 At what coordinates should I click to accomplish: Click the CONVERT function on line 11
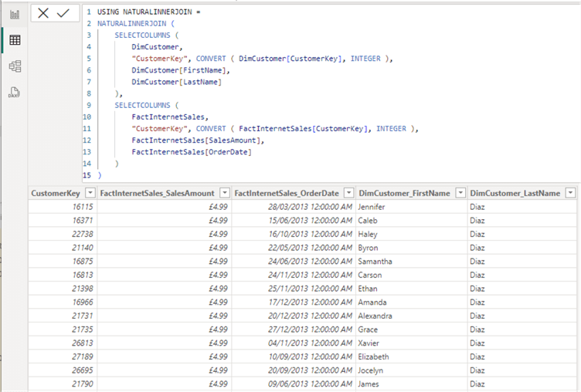tap(211, 128)
